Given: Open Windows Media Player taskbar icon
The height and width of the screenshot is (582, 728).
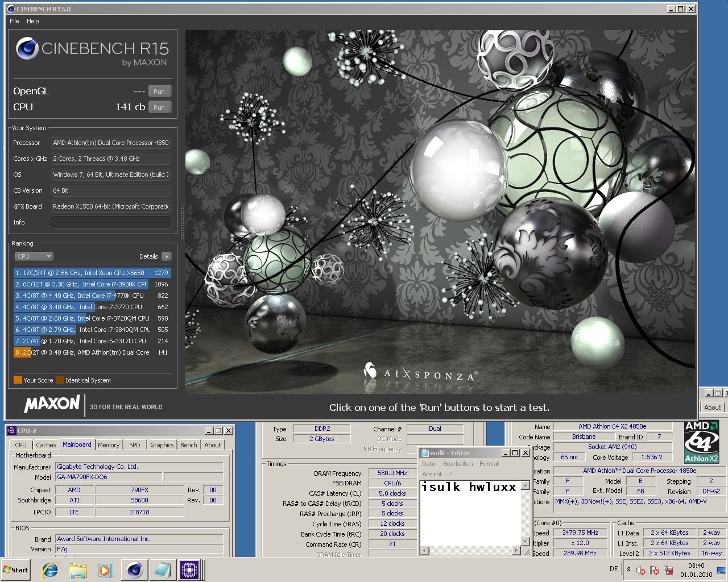Looking at the screenshot, I should pyautogui.click(x=105, y=570).
